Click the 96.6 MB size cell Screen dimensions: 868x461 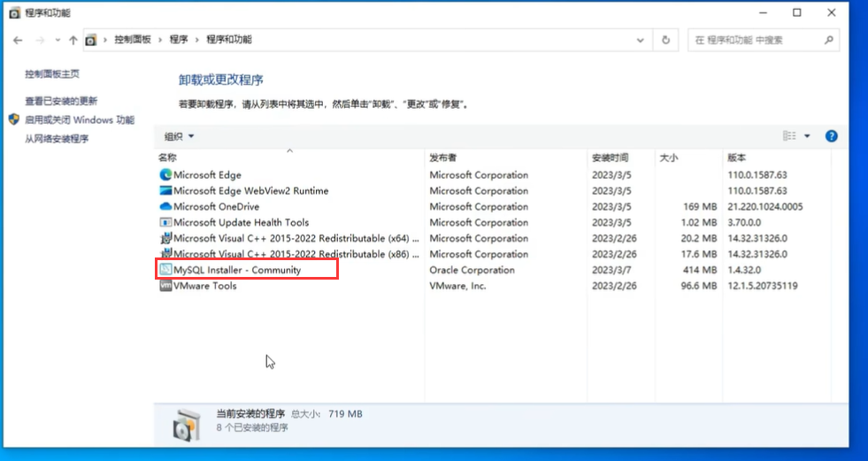[698, 286]
